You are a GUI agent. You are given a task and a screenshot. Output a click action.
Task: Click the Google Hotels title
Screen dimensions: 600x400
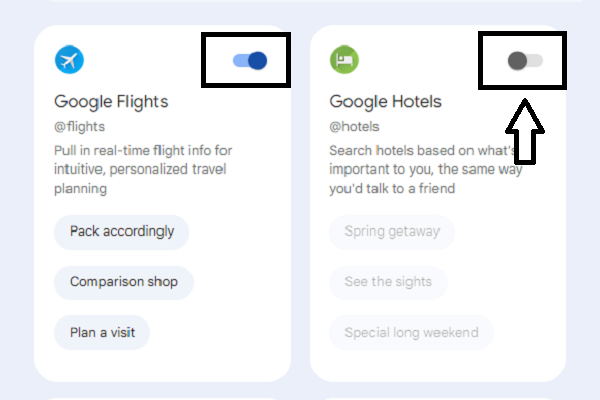385,101
